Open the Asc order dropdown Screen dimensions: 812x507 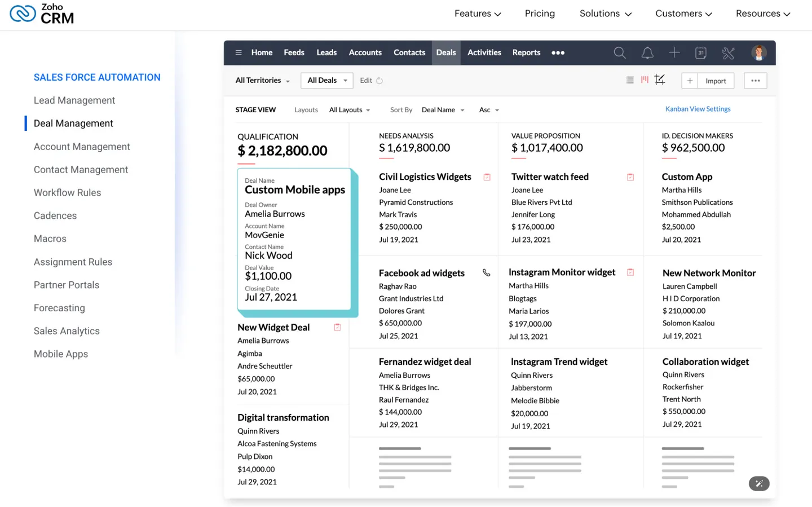pyautogui.click(x=489, y=110)
